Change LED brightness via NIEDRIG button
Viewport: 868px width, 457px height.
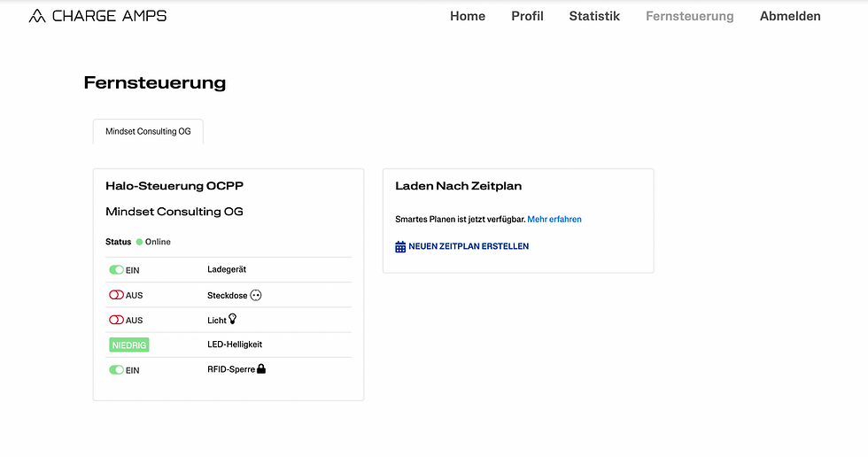pyautogui.click(x=129, y=345)
